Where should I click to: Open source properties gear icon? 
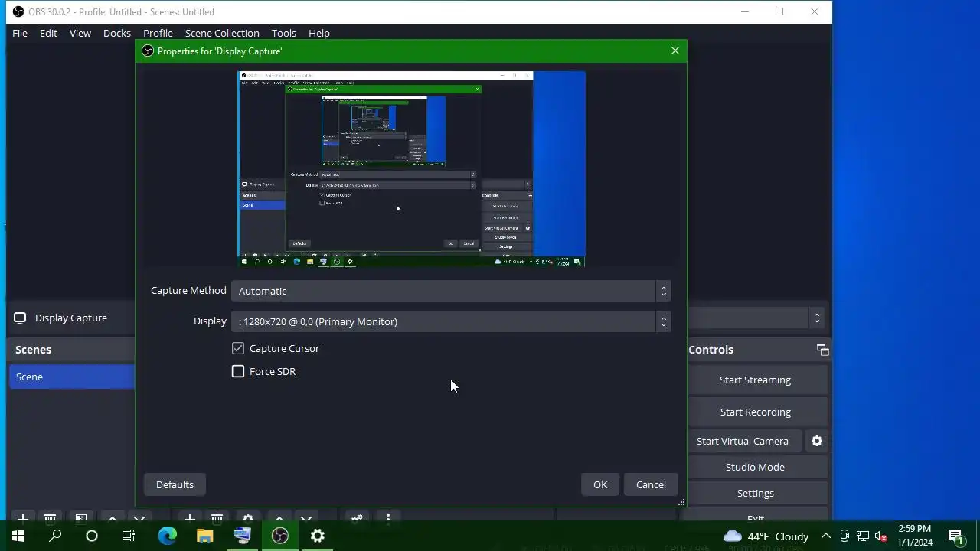247,518
